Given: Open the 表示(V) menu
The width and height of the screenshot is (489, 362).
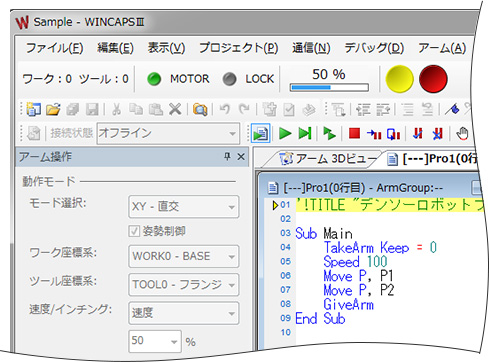Looking at the screenshot, I should [x=166, y=48].
